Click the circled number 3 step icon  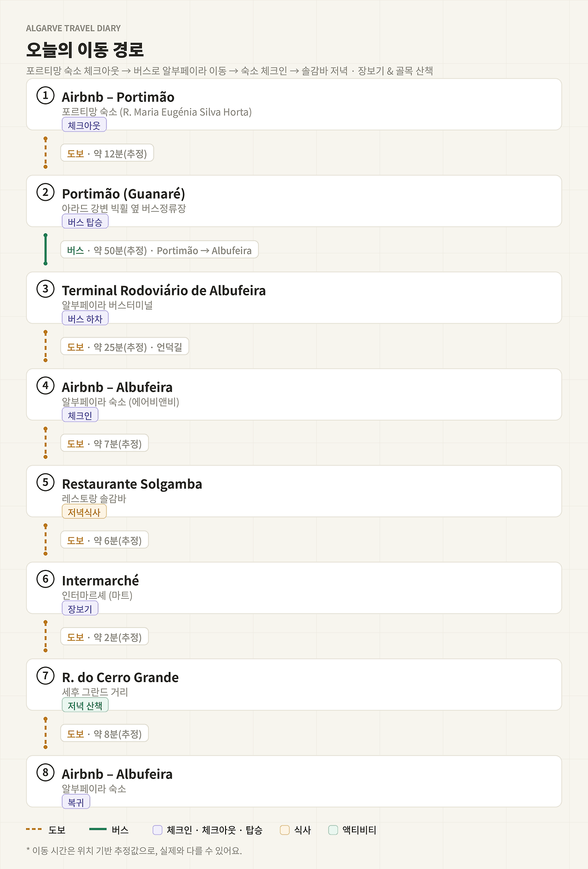pyautogui.click(x=45, y=289)
